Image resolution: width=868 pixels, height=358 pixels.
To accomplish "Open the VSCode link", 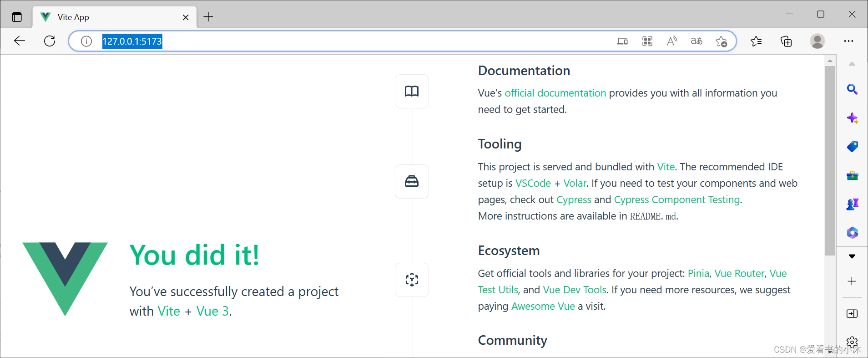I will 533,183.
